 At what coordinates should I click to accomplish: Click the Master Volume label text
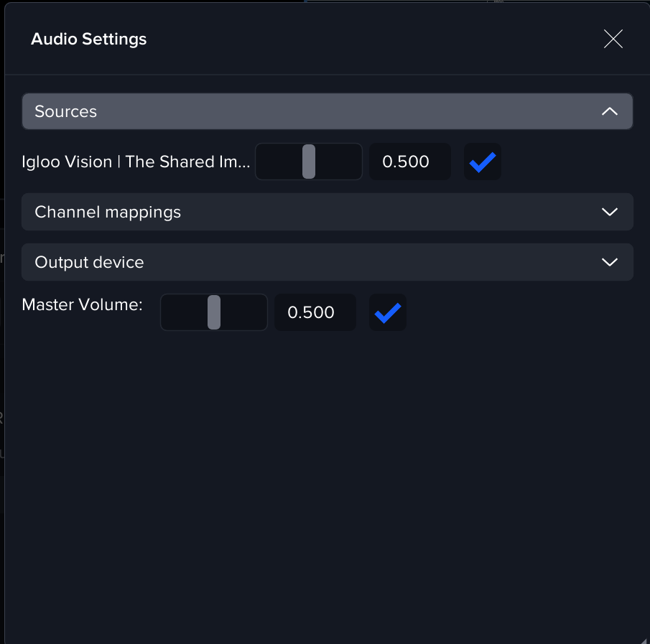82,304
